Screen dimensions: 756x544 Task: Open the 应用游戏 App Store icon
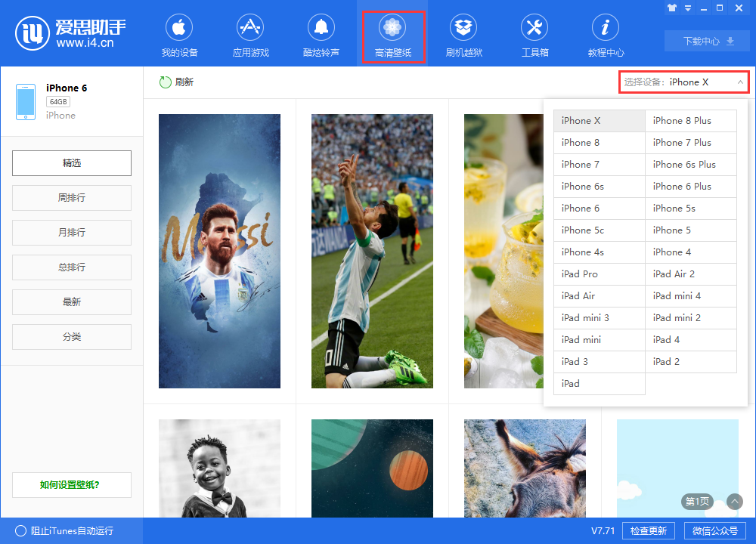pyautogui.click(x=250, y=29)
